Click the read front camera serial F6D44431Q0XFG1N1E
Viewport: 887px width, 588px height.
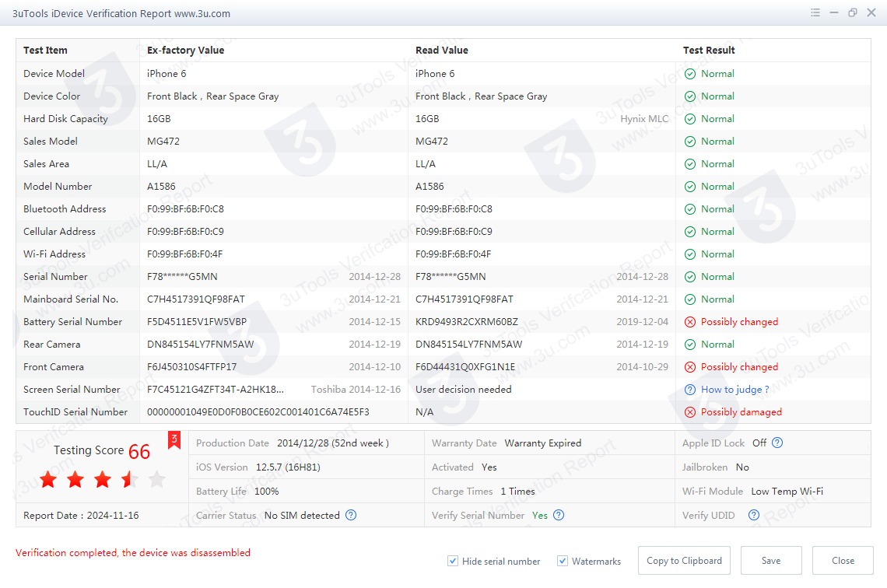(465, 367)
